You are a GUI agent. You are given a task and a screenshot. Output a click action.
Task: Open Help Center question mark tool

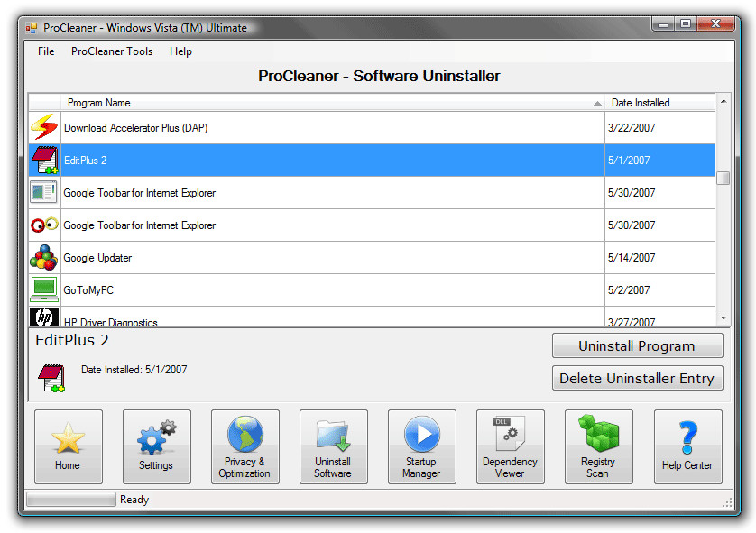coord(688,446)
